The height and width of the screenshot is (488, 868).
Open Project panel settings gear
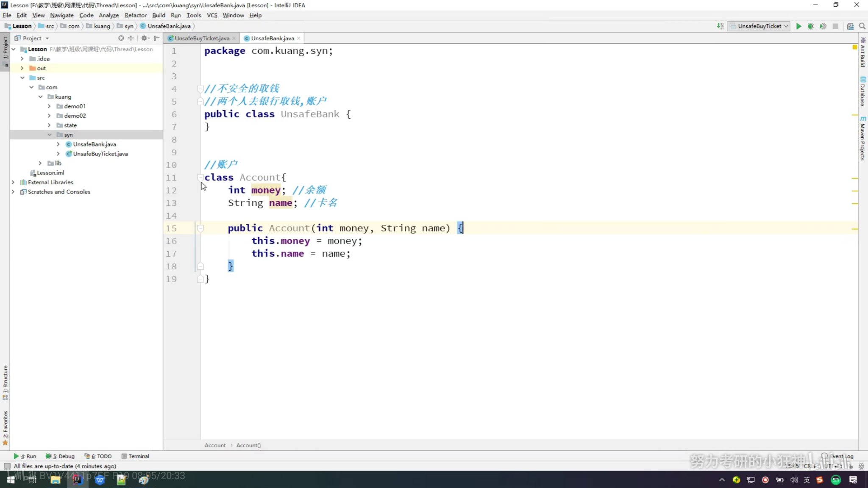click(145, 38)
